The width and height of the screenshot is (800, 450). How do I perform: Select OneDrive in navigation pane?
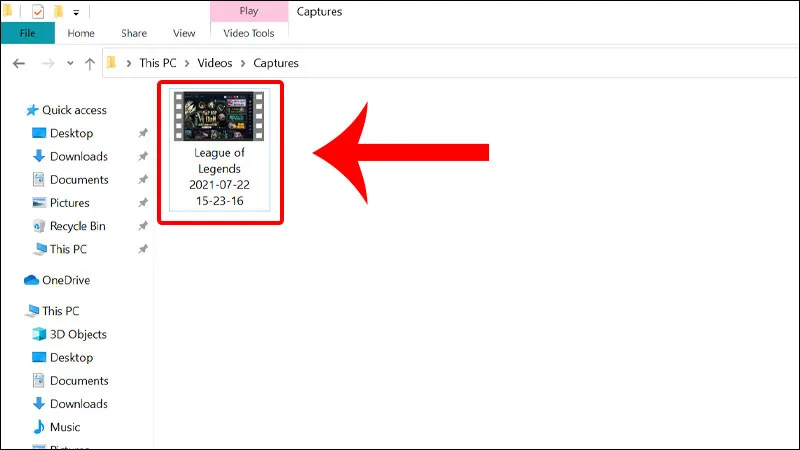pyautogui.click(x=66, y=280)
